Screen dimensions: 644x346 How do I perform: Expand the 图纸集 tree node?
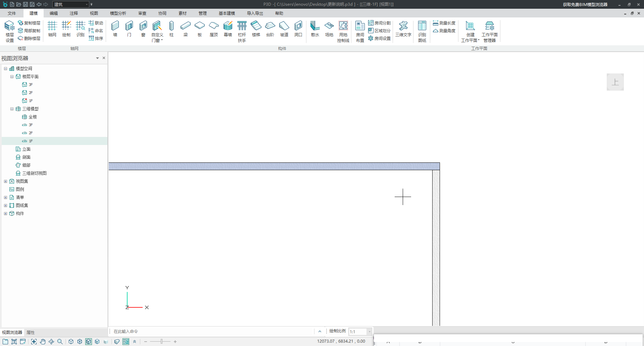coord(5,205)
